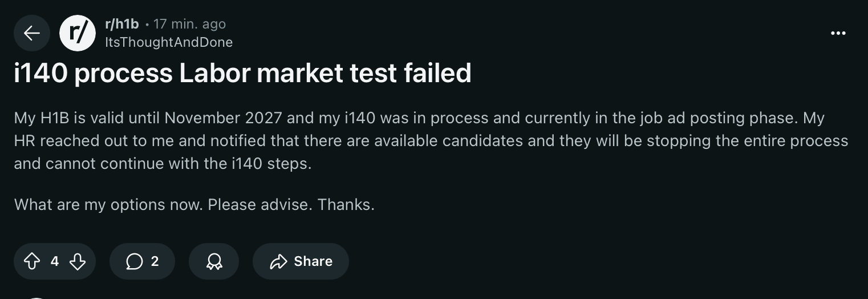Click the '17 min. ago' timestamp
This screenshot has width=868, height=299.
(190, 24)
